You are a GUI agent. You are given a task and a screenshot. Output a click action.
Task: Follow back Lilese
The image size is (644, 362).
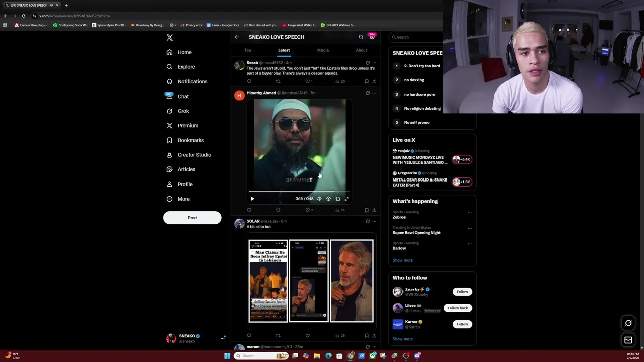458,308
